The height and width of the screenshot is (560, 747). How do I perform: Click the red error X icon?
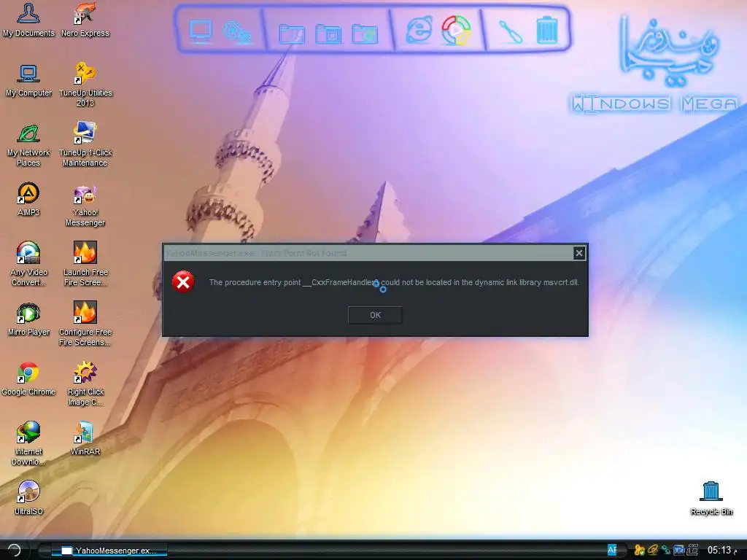click(183, 281)
